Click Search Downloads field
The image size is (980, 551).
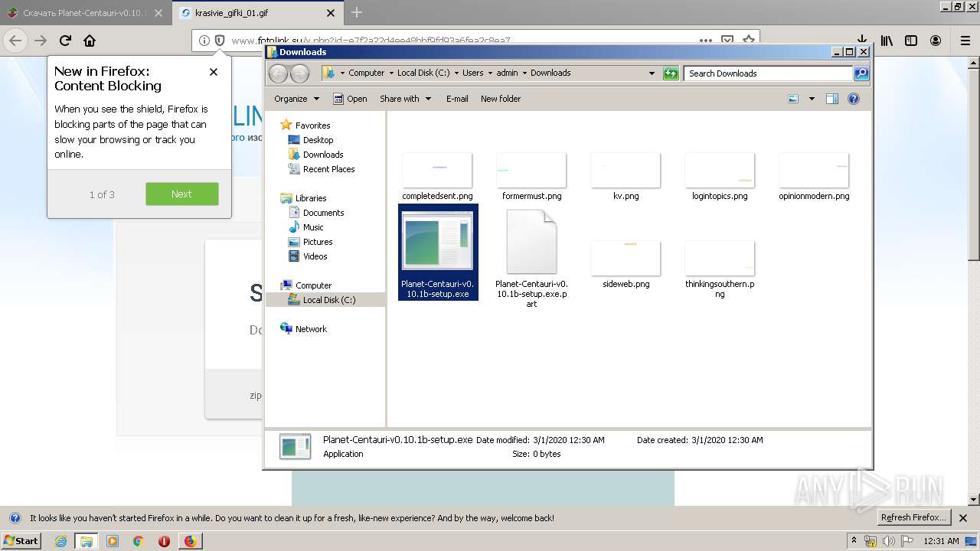(768, 73)
